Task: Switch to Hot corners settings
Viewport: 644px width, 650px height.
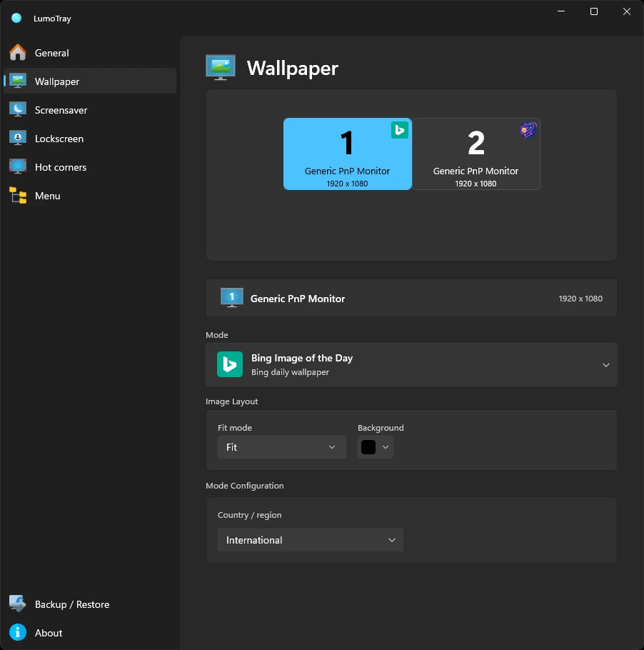Action: coord(90,167)
